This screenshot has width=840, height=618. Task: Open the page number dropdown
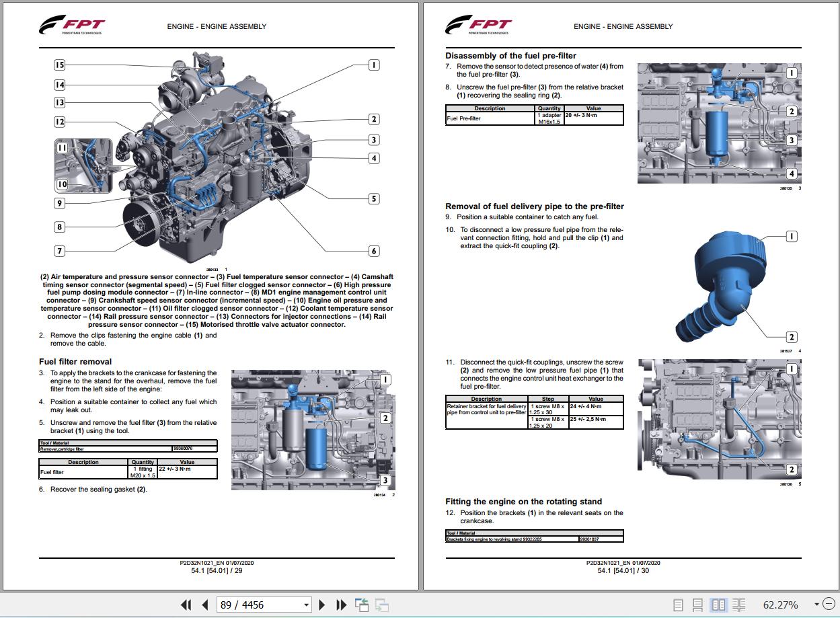[x=306, y=605]
